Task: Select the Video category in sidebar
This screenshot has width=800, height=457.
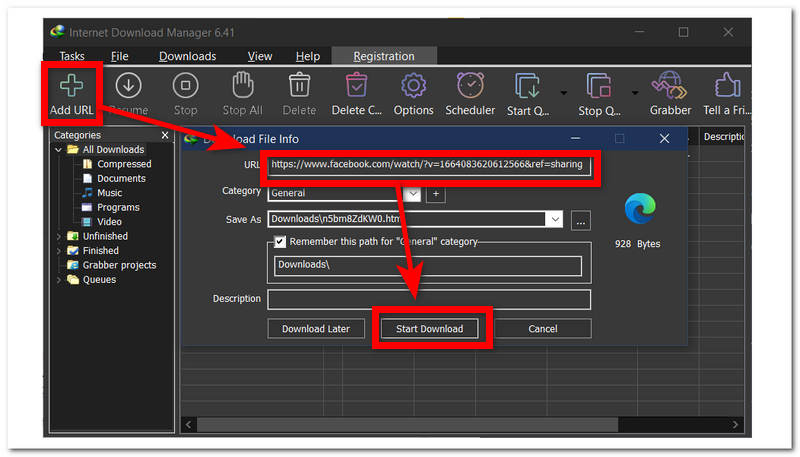Action: pos(109,222)
